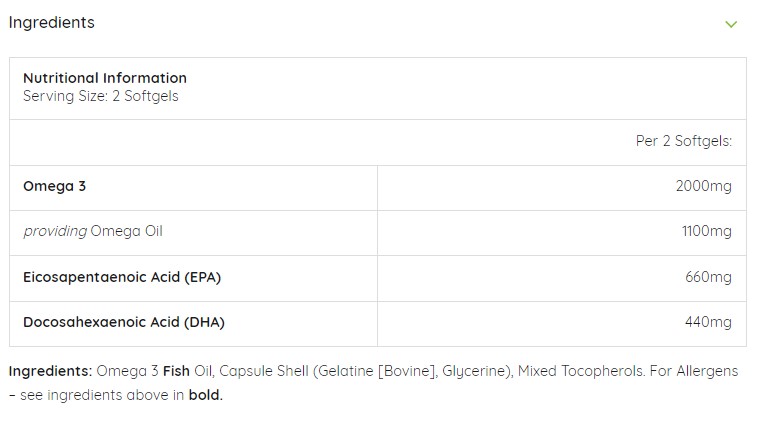The height and width of the screenshot is (429, 758).
Task: Select the 1100mg value
Action: pos(706,231)
